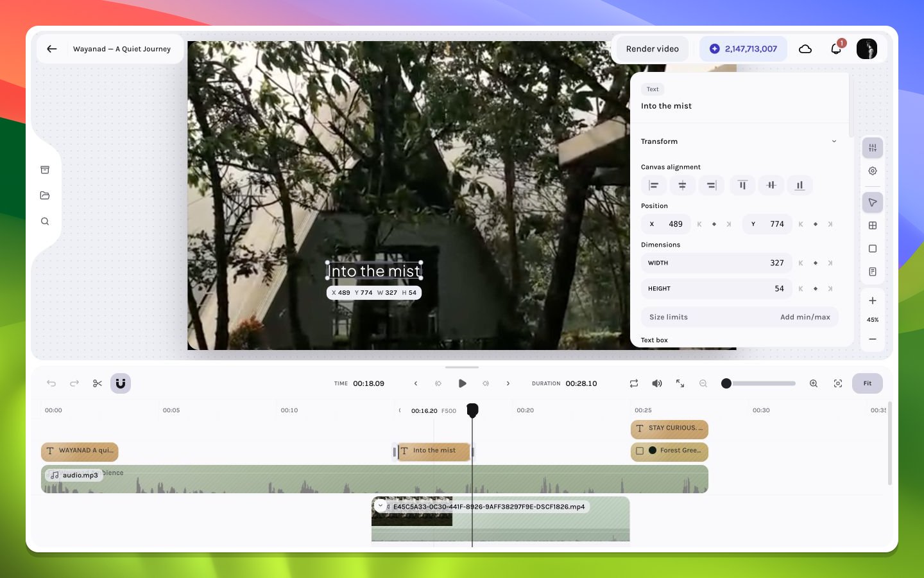This screenshot has width=924, height=578.
Task: Click the credits balance 2,147,713,007
Action: pos(743,49)
